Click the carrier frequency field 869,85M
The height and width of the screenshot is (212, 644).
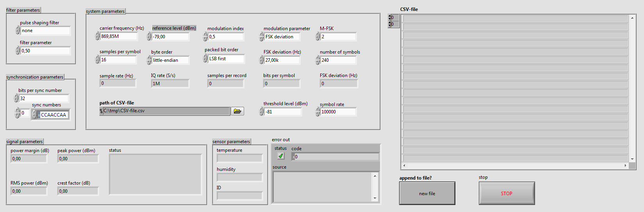(119, 36)
